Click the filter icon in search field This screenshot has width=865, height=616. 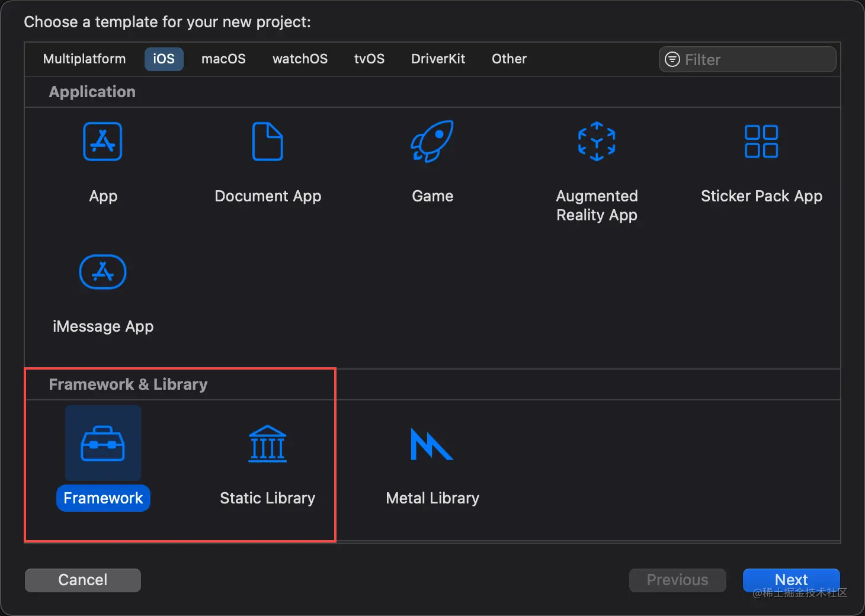click(672, 59)
